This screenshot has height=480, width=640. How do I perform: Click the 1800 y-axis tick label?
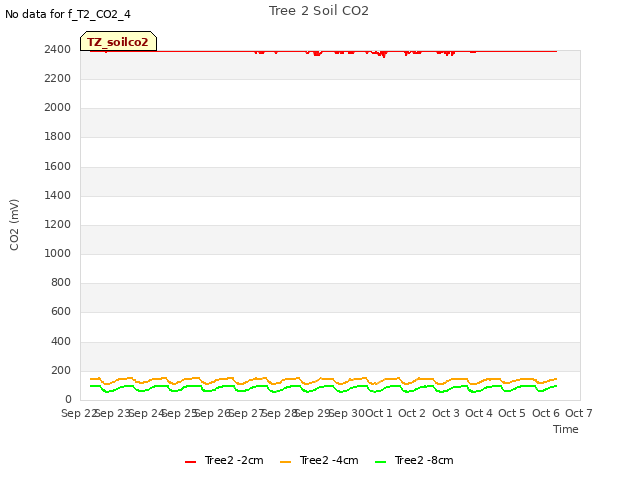pos(58,136)
